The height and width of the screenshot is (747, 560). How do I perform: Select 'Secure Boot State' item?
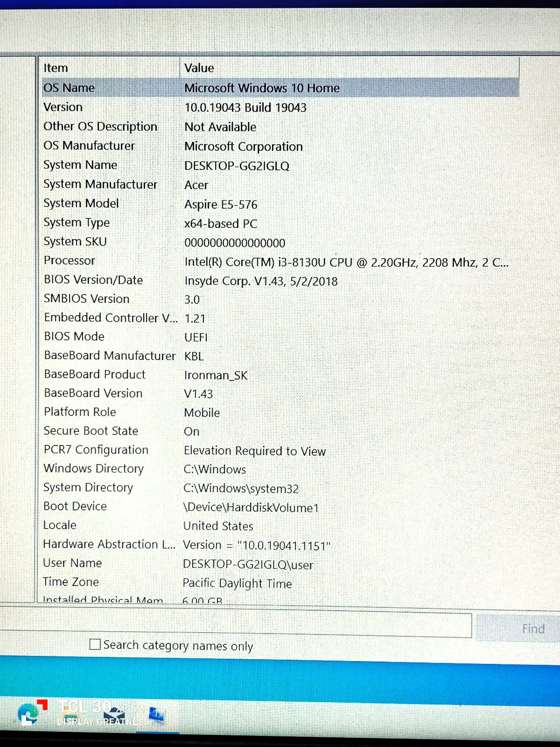coord(91,430)
